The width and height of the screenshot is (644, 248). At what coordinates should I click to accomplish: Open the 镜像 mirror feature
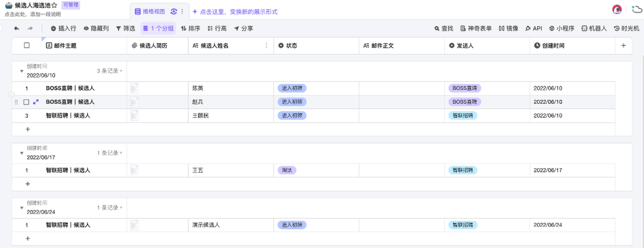coord(508,29)
